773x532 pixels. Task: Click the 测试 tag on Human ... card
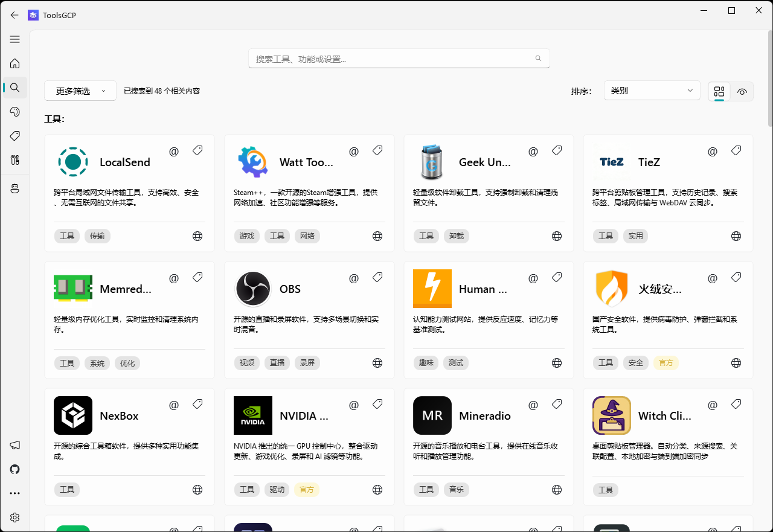457,363
